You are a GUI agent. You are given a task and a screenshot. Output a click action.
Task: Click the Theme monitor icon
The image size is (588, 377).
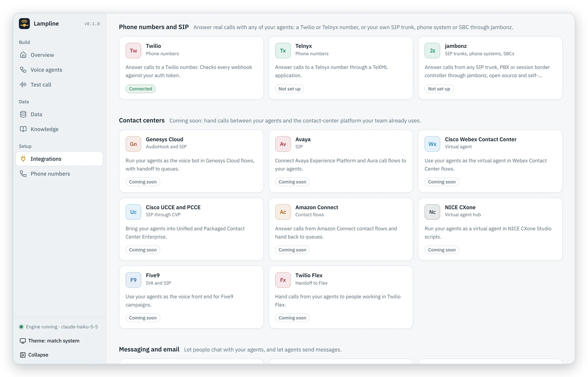tap(23, 341)
